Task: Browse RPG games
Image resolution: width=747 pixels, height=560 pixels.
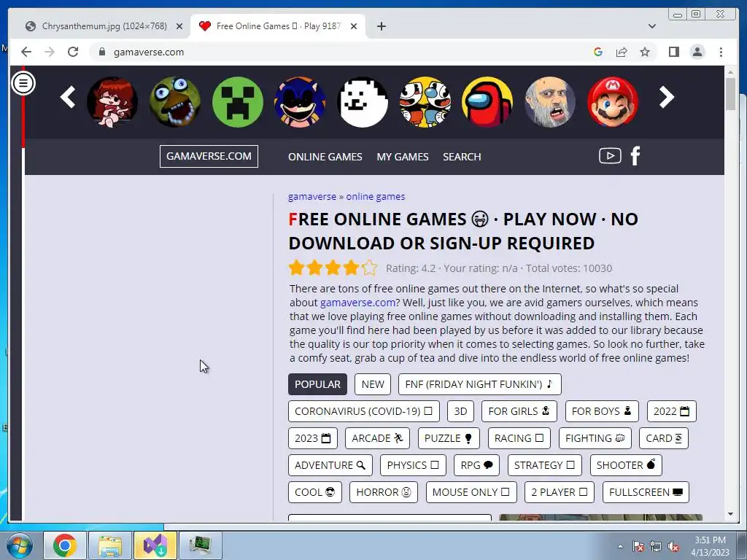Action: [477, 465]
